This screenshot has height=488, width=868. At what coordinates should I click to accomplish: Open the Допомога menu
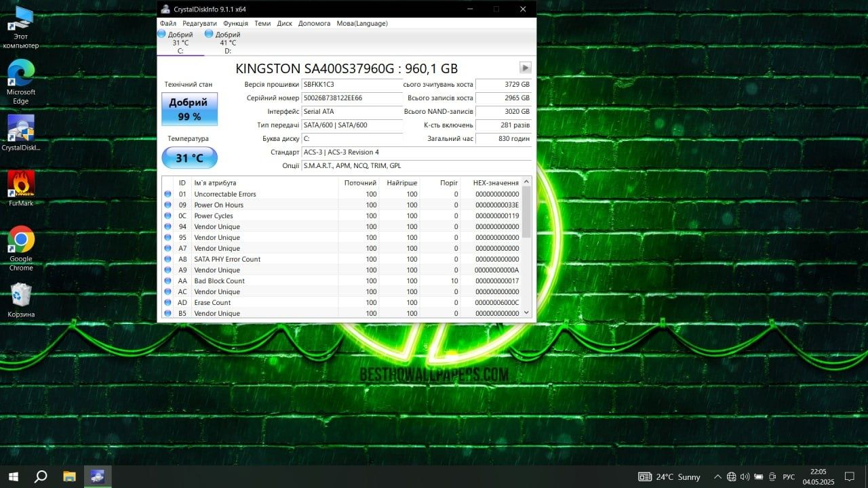pyautogui.click(x=315, y=23)
